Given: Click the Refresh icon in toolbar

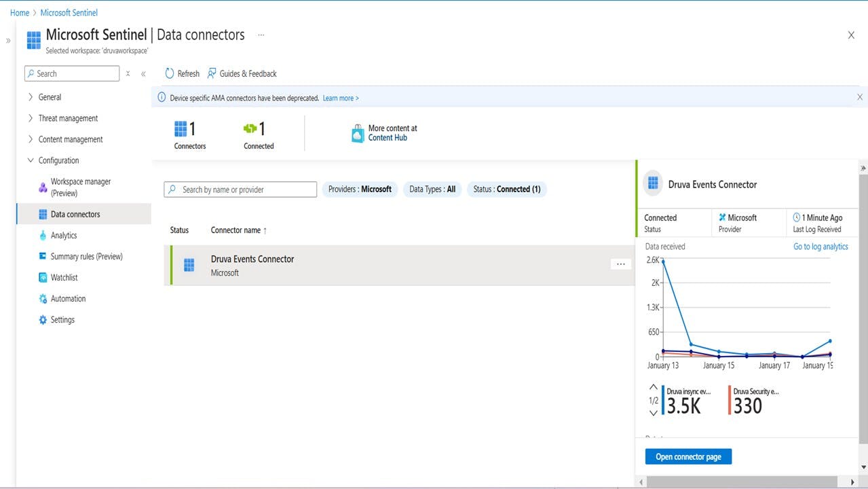Looking at the screenshot, I should [x=170, y=73].
